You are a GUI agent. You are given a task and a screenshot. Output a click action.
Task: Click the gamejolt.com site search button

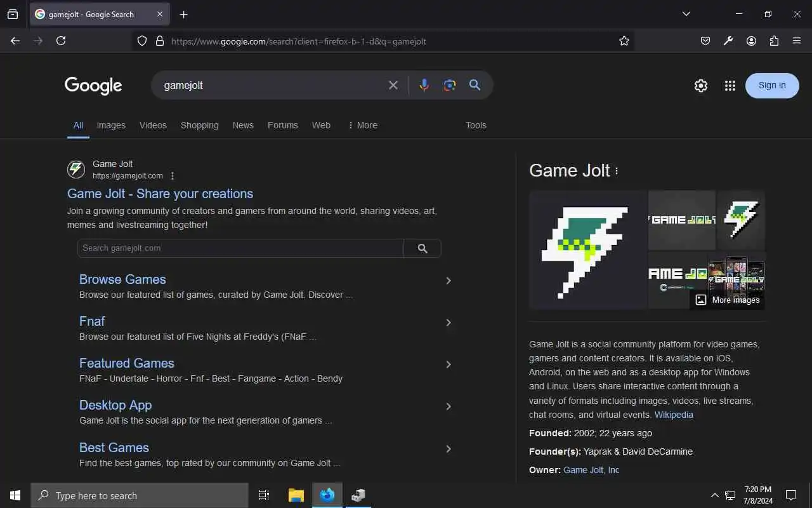(x=422, y=248)
